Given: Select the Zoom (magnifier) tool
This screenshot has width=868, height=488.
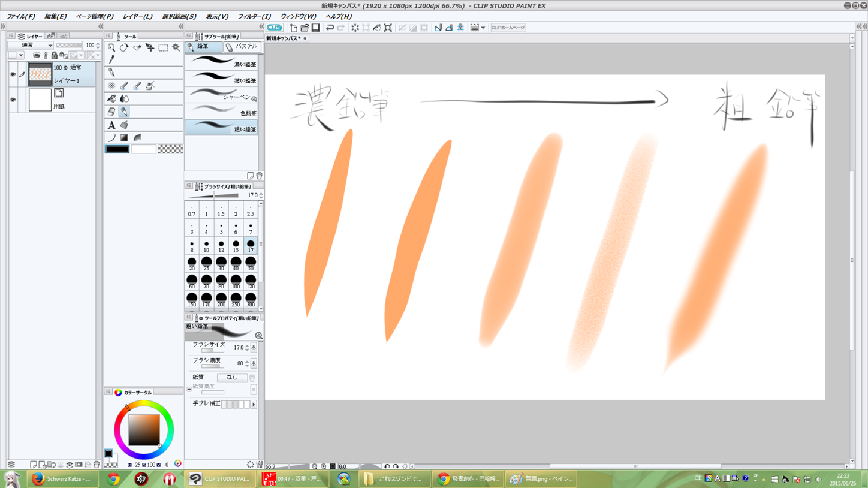Looking at the screenshot, I should coord(111,47).
